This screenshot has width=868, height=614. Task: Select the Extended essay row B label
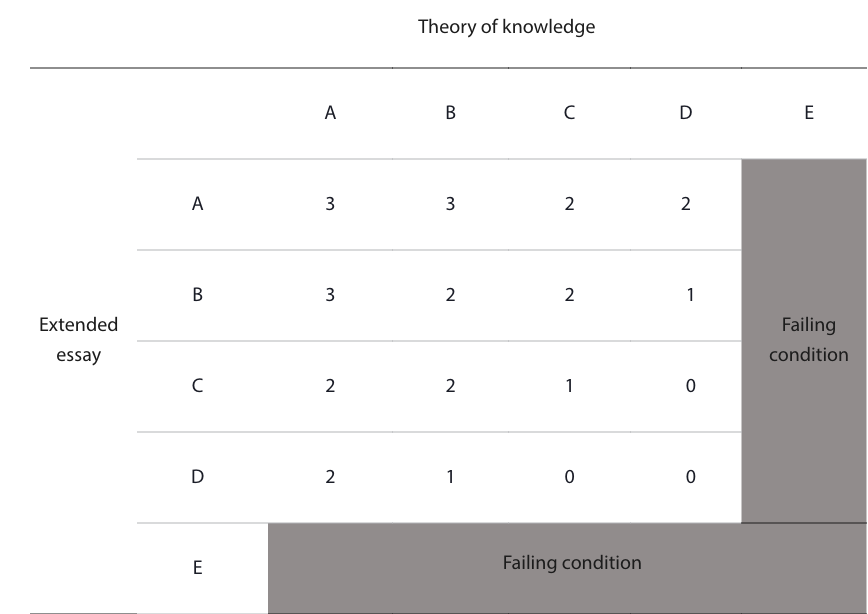point(198,295)
